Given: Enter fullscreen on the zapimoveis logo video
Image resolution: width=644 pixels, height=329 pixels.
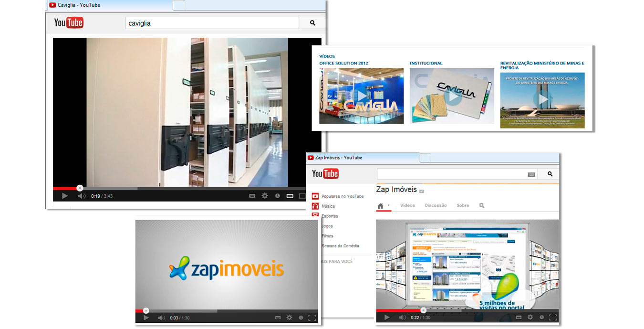Looking at the screenshot, I should coord(312,318).
